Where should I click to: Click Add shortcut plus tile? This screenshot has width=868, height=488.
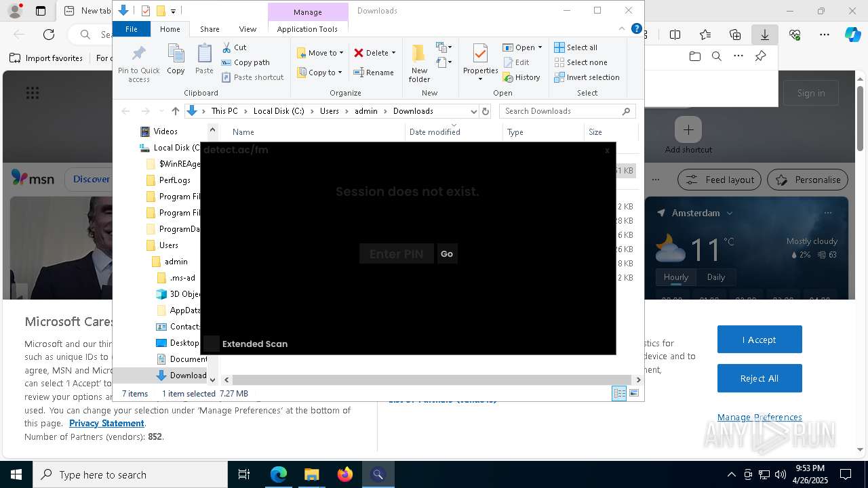coord(688,129)
